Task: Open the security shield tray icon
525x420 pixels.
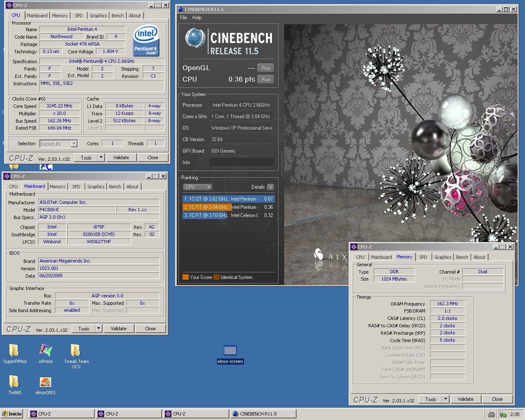Action: click(x=503, y=414)
